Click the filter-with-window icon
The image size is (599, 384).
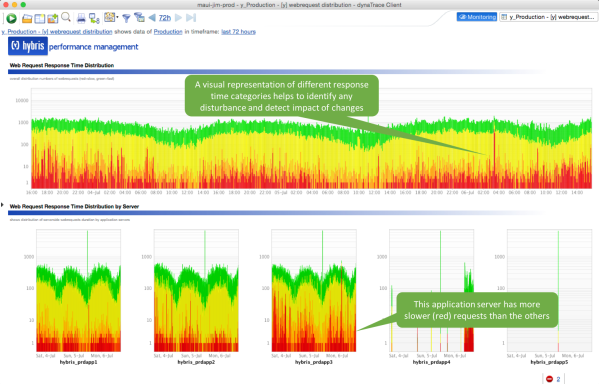pos(139,18)
